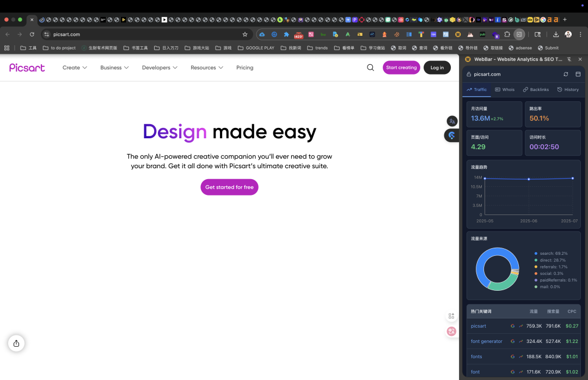Switch to the Traffic tab

[476, 90]
